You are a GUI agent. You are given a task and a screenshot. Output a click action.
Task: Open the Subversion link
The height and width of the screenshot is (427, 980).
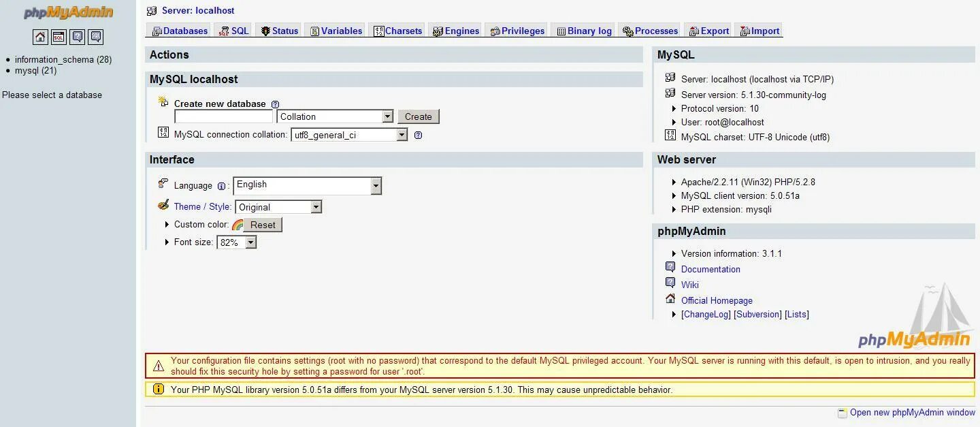[x=757, y=314]
